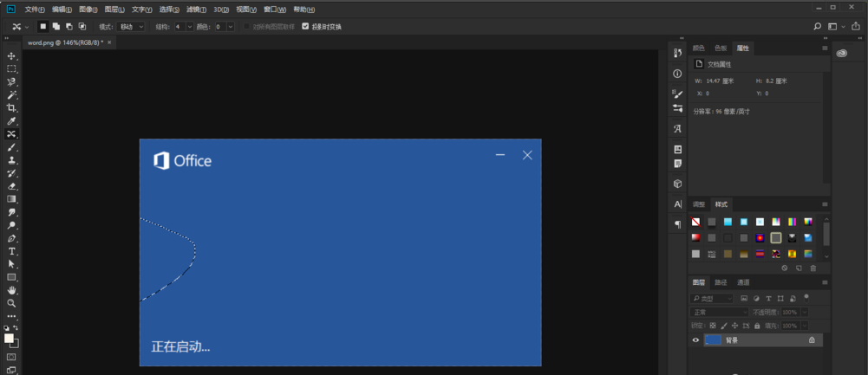
Task: Open the Properties panel options menu
Action: pos(825,48)
